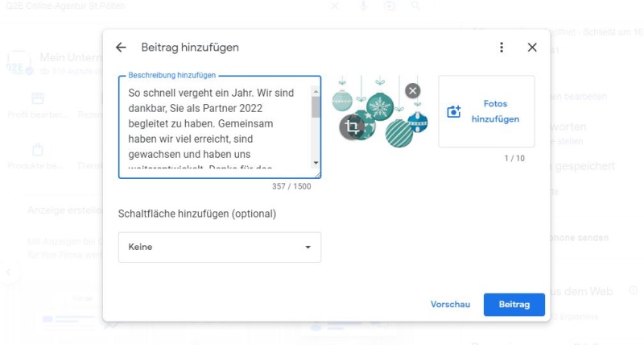Click the description scrollbar down arrow
The height and width of the screenshot is (345, 644).
click(316, 163)
